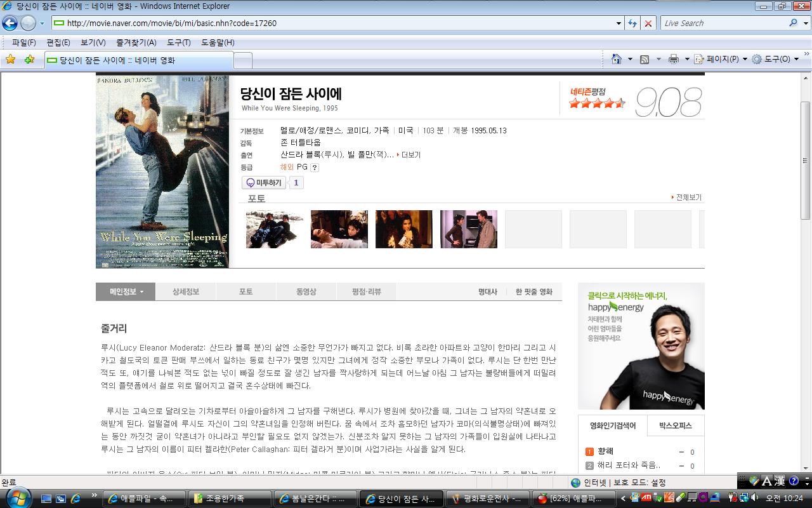Click the 미투하기 button
The height and width of the screenshot is (508, 812).
[x=264, y=183]
